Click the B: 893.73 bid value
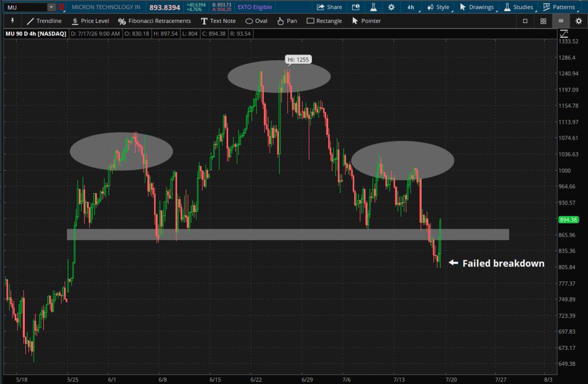The width and height of the screenshot is (588, 384). [x=222, y=5]
